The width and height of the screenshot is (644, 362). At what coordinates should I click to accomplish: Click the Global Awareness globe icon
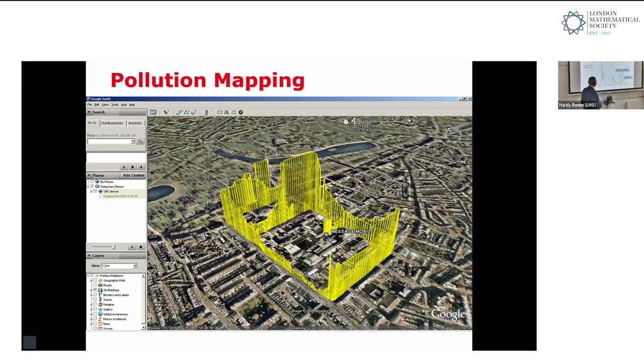pos(100,314)
